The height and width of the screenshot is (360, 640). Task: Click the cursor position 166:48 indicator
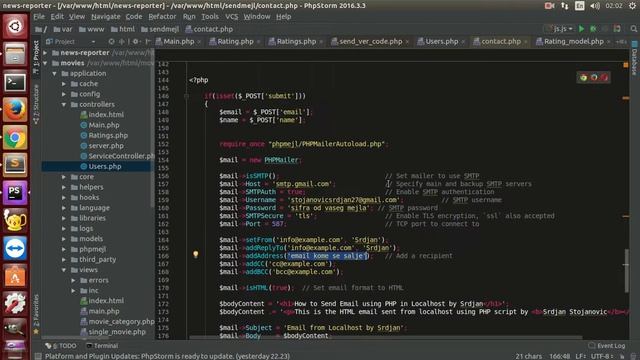(559, 356)
